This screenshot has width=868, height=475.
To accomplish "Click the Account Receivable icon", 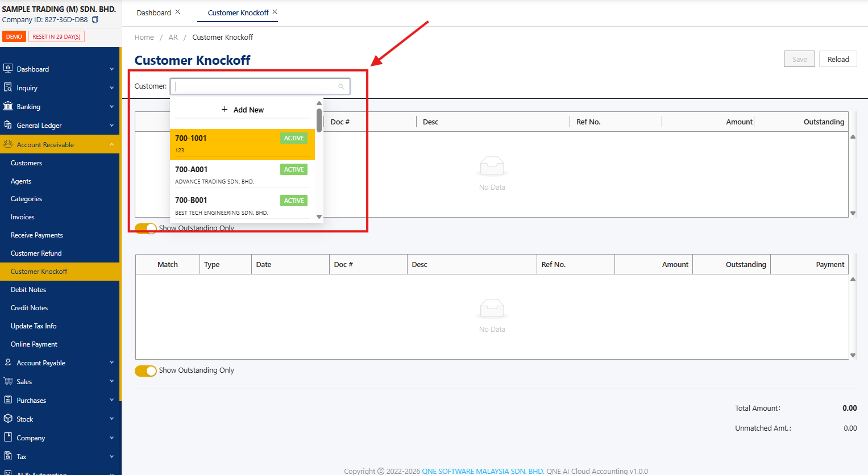I will pos(8,144).
